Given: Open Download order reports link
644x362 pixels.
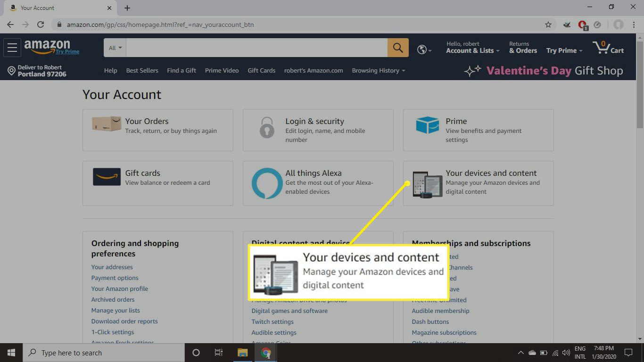Looking at the screenshot, I should pos(124,321).
